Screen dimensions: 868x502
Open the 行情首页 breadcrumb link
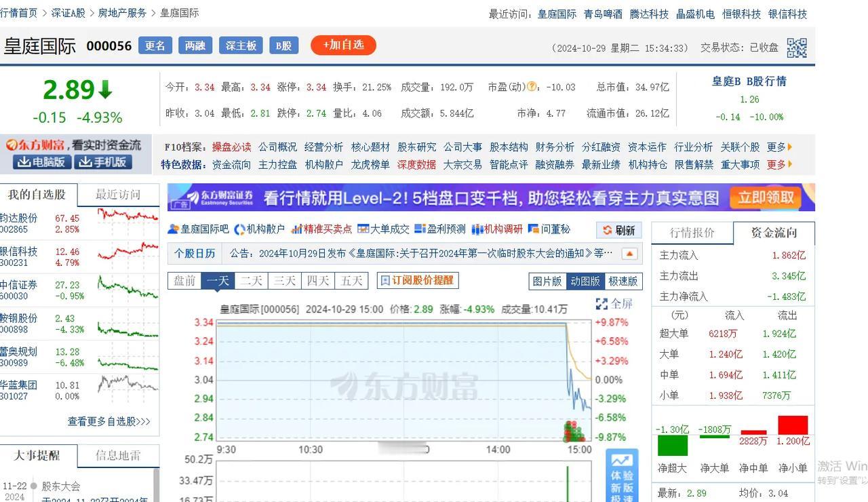[x=19, y=13]
